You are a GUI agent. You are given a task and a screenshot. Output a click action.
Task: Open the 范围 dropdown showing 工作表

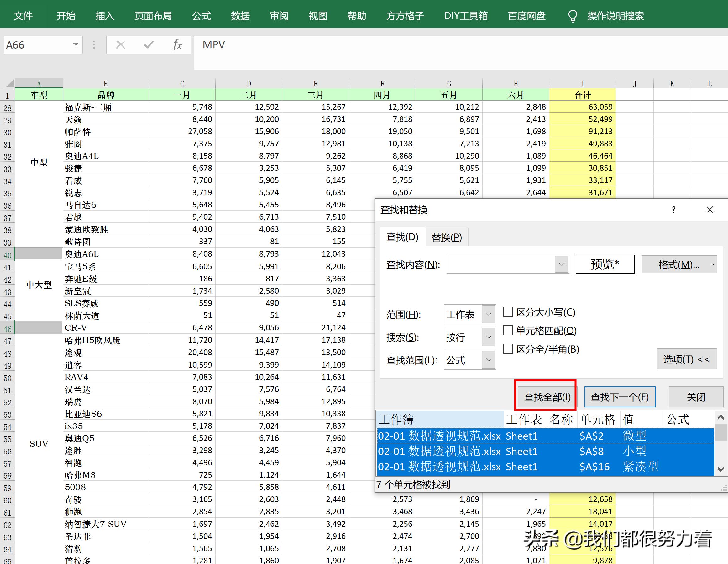tap(489, 314)
